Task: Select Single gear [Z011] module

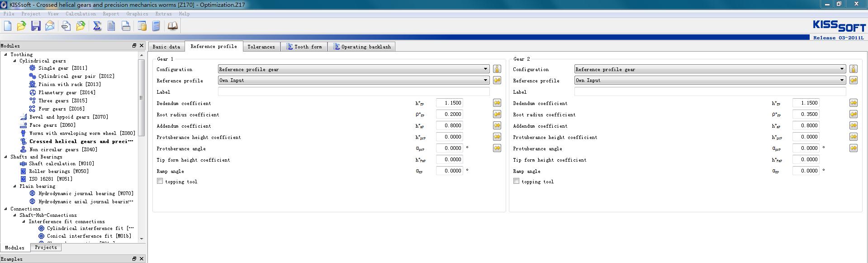Action: [x=63, y=68]
